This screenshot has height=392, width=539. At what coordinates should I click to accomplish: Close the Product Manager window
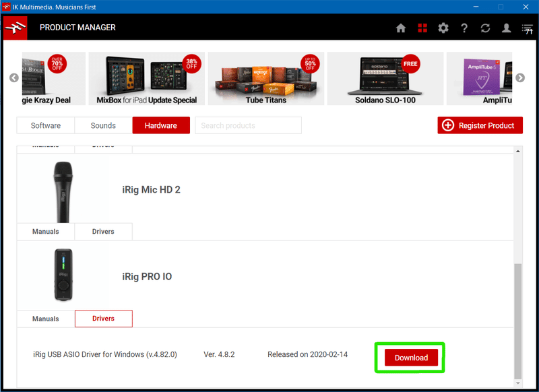[526, 7]
